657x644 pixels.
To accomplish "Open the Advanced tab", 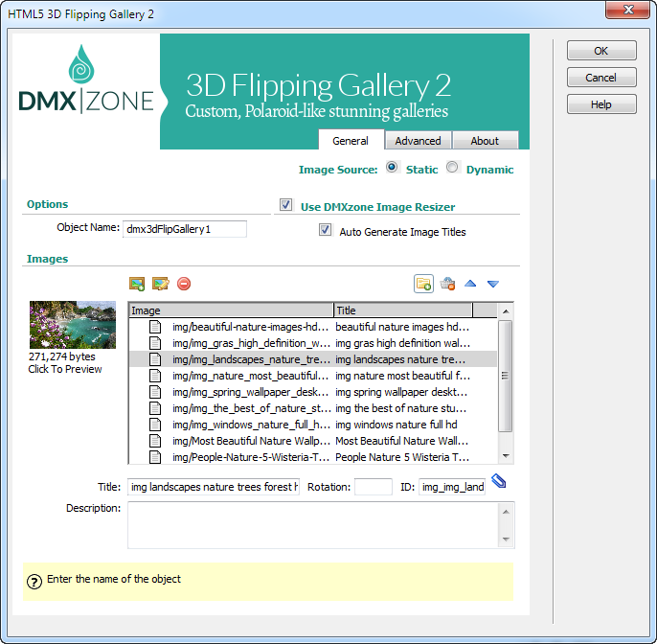I will [x=419, y=141].
